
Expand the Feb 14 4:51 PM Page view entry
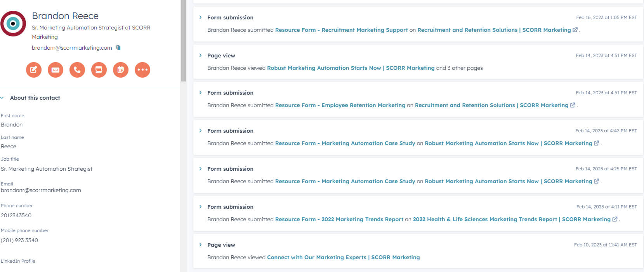(200, 55)
